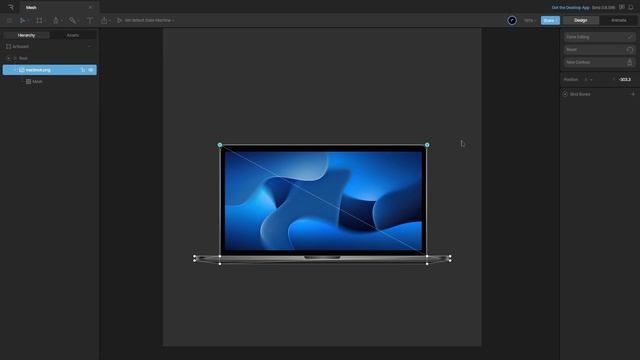Image resolution: width=640 pixels, height=360 pixels.
Task: Open Artboard tool options dropdown arrow
Action: click(x=45, y=21)
